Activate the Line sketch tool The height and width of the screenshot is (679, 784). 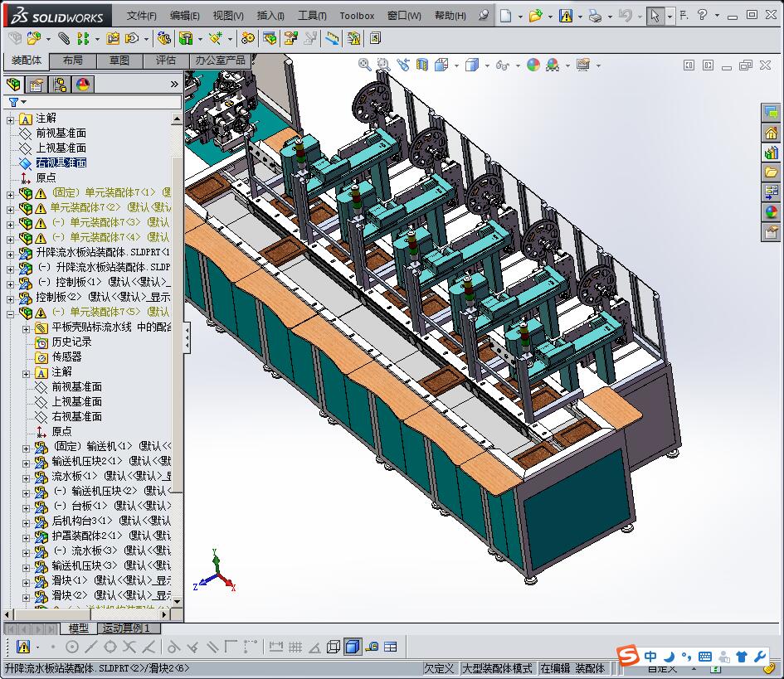pyautogui.click(x=90, y=645)
